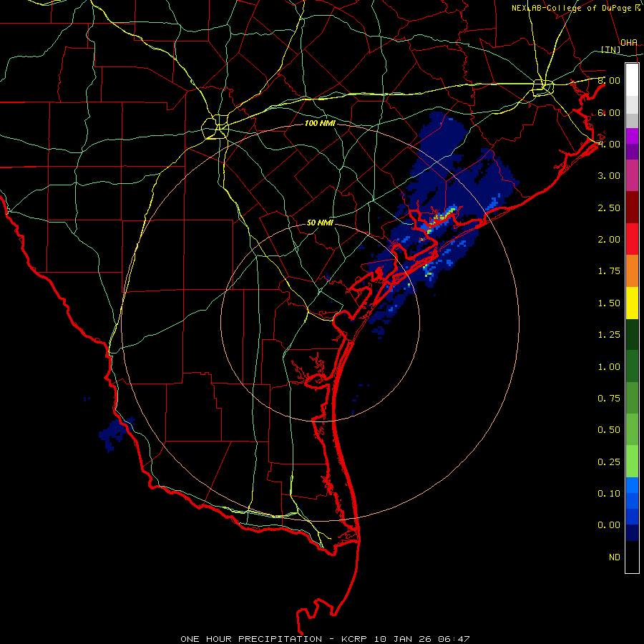Screen dimensions: 644x644
Task: Click the NEXLAB-College of DuPage credit text
Action: tap(575, 8)
